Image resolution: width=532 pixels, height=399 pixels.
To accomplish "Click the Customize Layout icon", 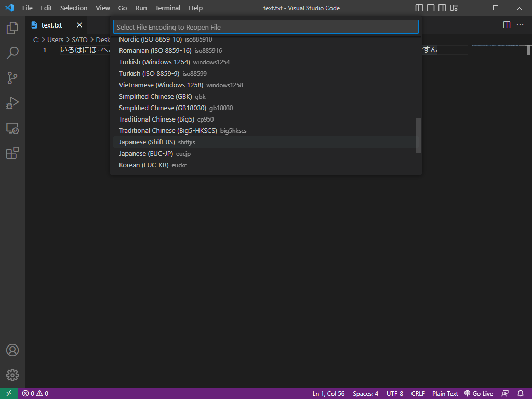I will 454,8.
